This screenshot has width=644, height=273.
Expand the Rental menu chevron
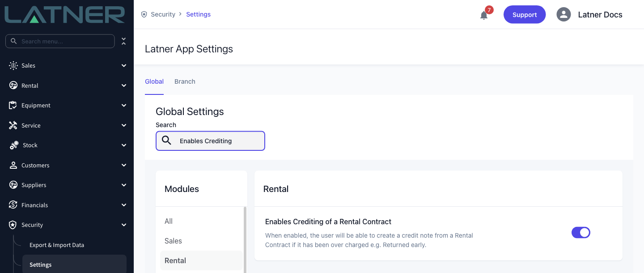pyautogui.click(x=124, y=85)
